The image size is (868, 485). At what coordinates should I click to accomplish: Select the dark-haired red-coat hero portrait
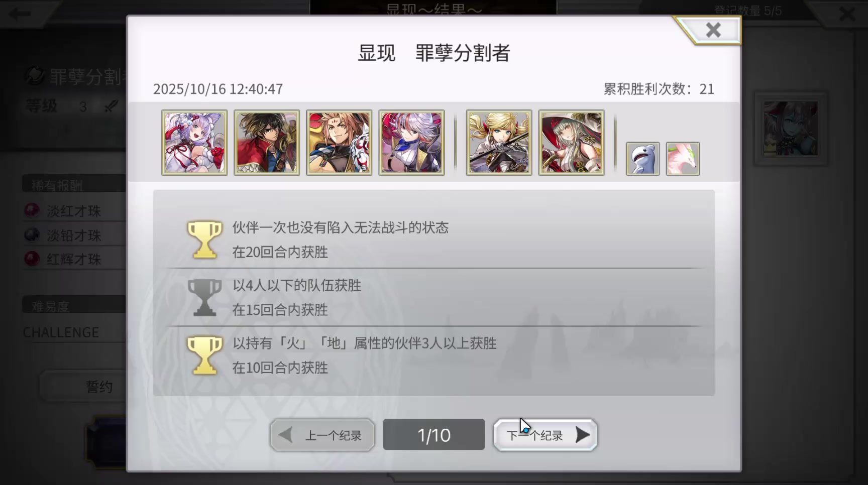tap(267, 143)
